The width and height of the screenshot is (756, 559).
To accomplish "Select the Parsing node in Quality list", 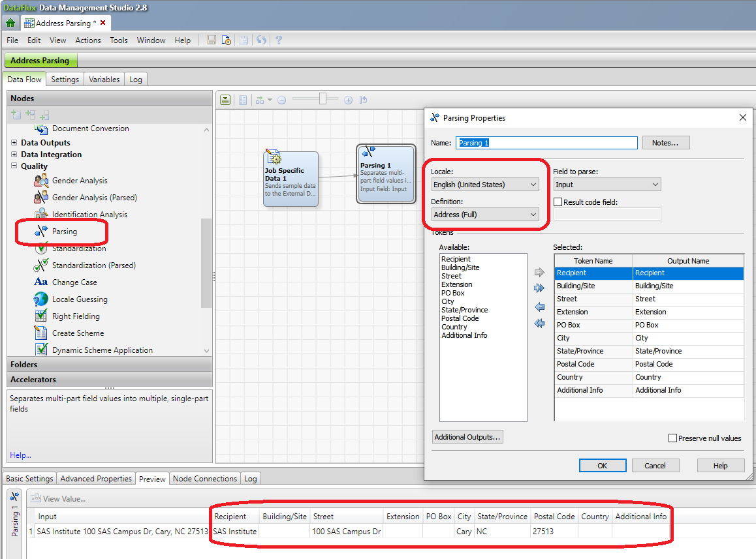I will tap(64, 232).
